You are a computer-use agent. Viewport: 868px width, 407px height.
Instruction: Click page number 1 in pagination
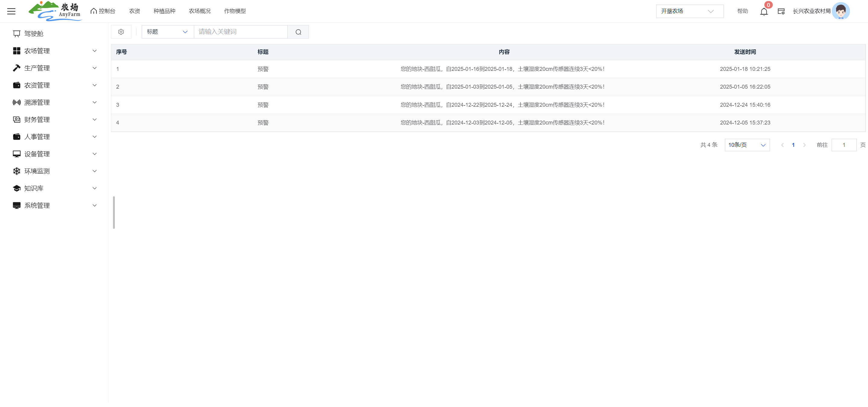coord(793,145)
